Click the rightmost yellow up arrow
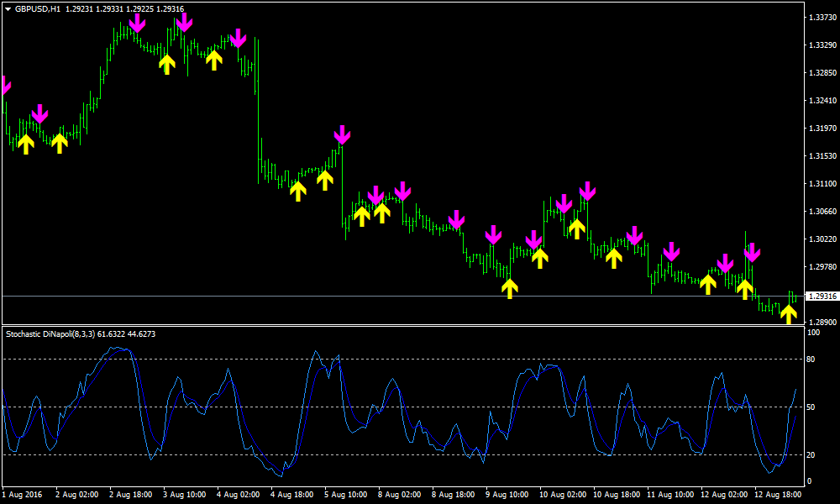This screenshot has height=504, width=840. pyautogui.click(x=788, y=313)
